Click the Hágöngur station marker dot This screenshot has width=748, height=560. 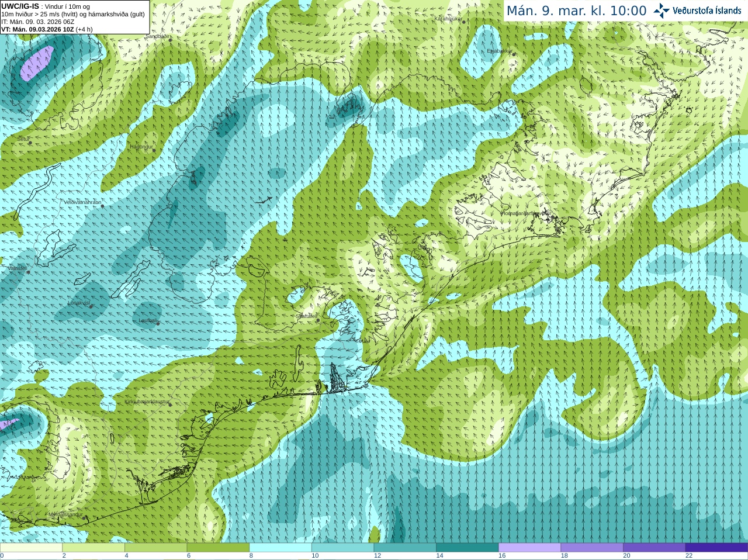[154, 150]
